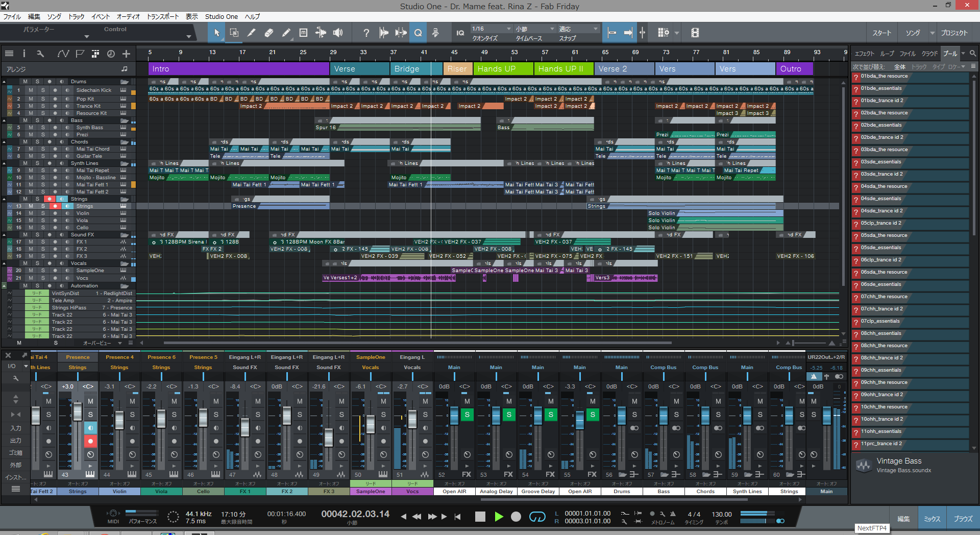980x535 pixels.
Task: Adjust the Drums bus channel fader
Action: 621,416
